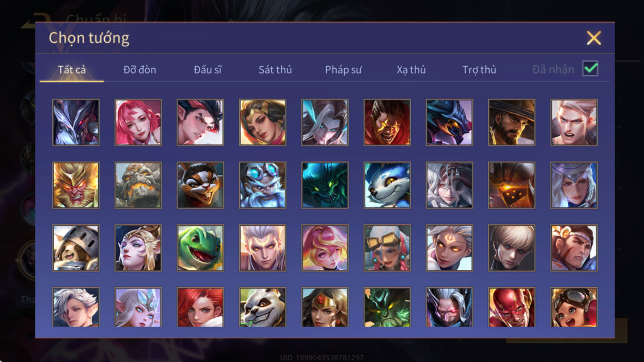Viewport: 644px width, 362px height.
Task: Choose the golden monkey king hero
Action: coord(76,185)
